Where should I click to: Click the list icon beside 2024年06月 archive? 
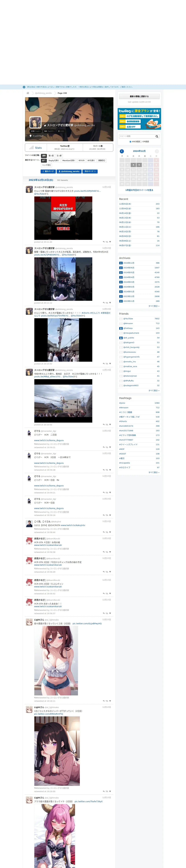(121, 268)
